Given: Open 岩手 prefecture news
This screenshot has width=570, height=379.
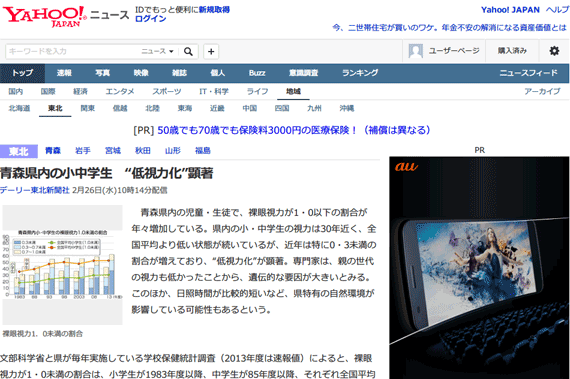Looking at the screenshot, I should [x=83, y=150].
